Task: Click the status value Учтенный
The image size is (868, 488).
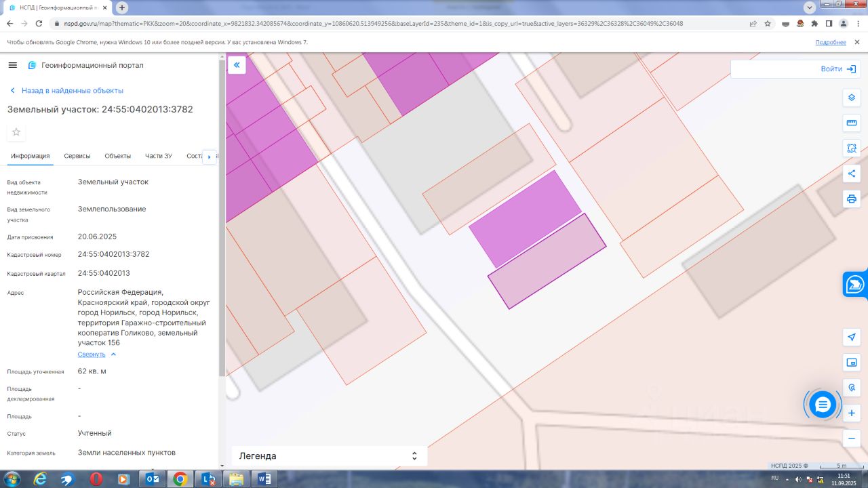Action: 95,433
